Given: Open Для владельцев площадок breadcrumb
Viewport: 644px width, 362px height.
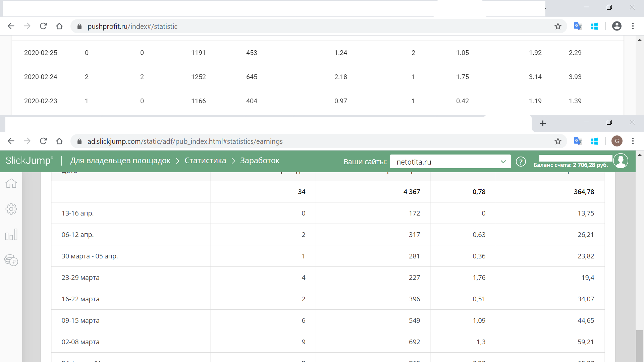Looking at the screenshot, I should click(x=120, y=161).
